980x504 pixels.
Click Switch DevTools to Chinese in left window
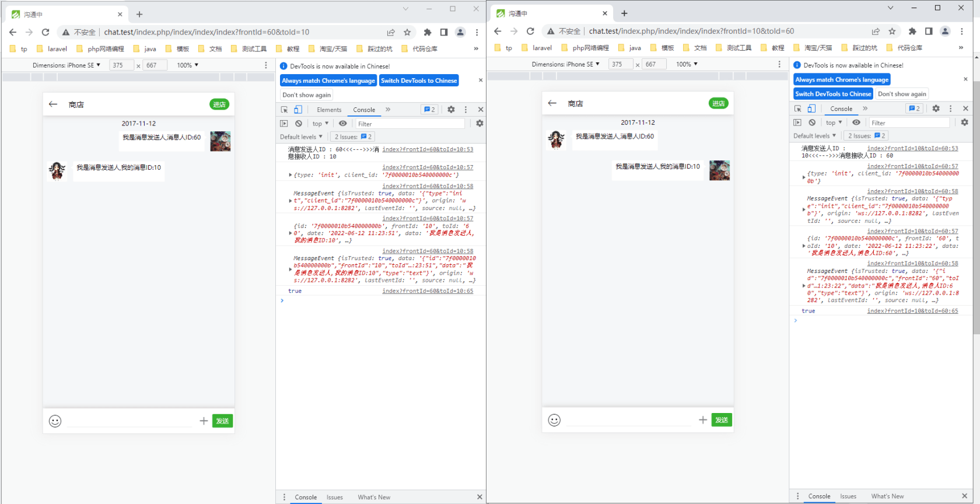coord(419,80)
